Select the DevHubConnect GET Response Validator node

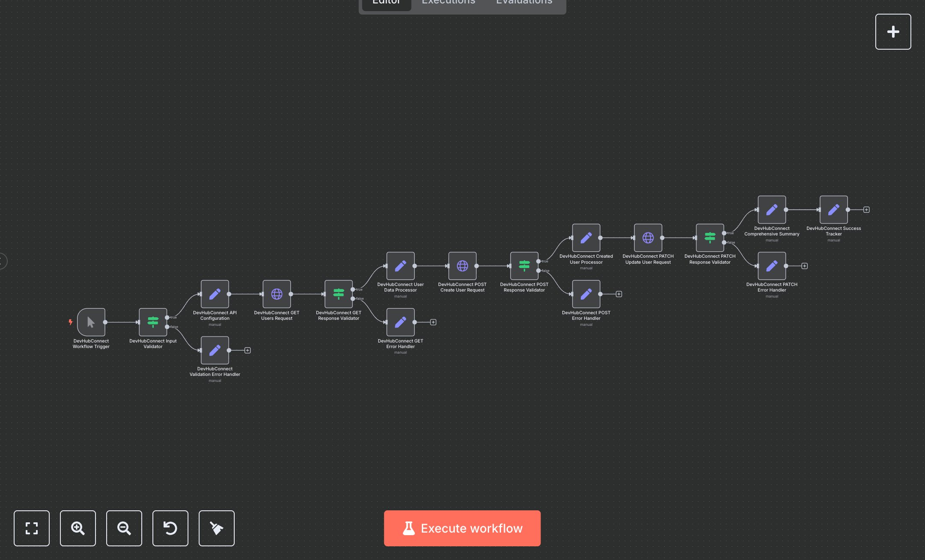[x=338, y=294]
